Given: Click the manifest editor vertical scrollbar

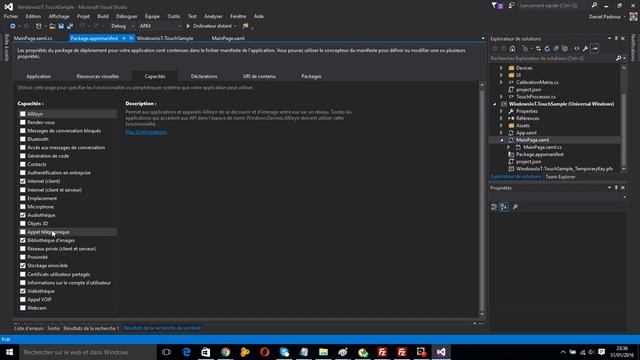Looking at the screenshot, I should click(x=482, y=200).
